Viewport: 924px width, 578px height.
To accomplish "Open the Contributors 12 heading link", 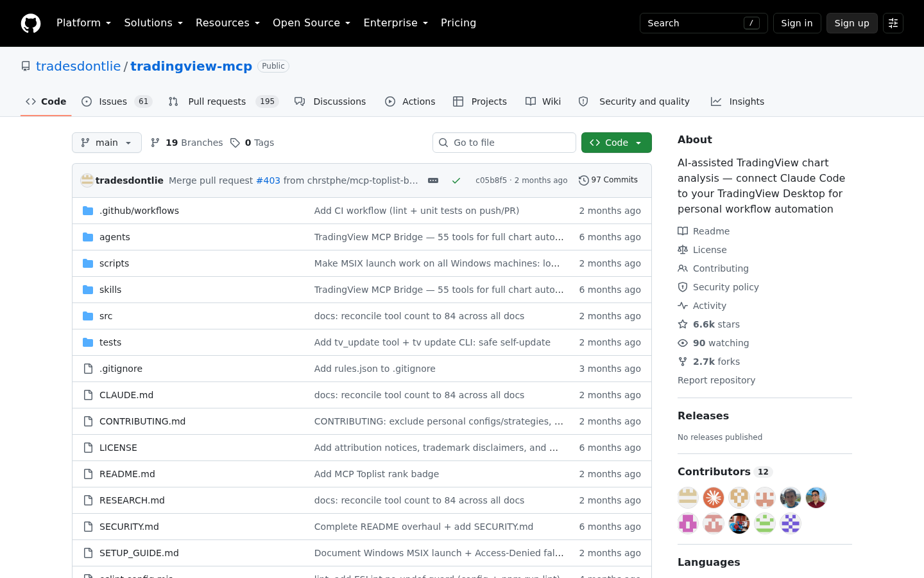I will coord(724,471).
